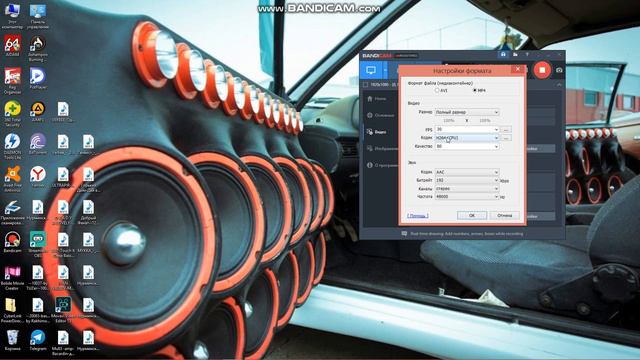
Task: Click the '...' button beside the video codec field
Action: (x=506, y=138)
